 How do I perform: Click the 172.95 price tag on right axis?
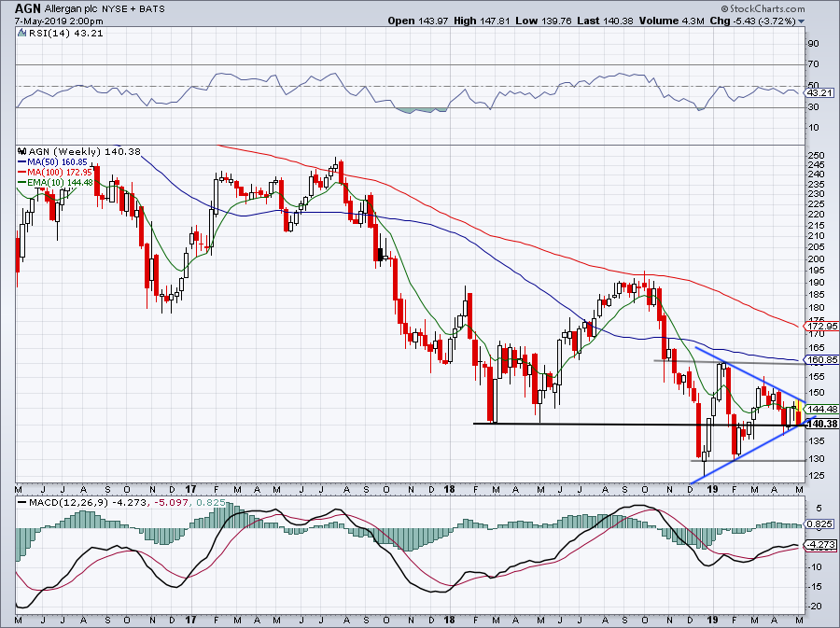(821, 326)
